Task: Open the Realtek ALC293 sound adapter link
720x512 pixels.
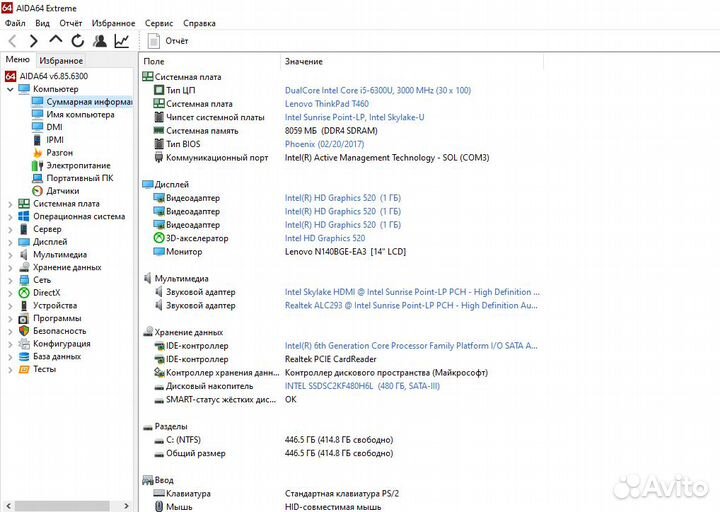Action: point(411,305)
